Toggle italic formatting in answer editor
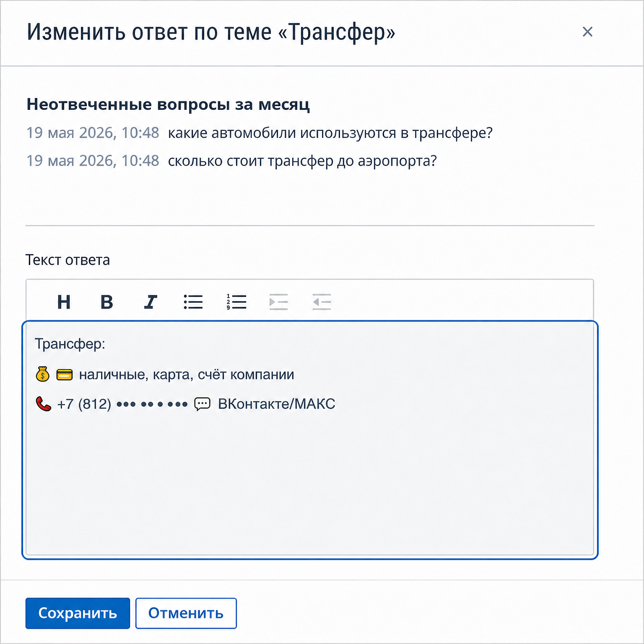 coord(150,302)
